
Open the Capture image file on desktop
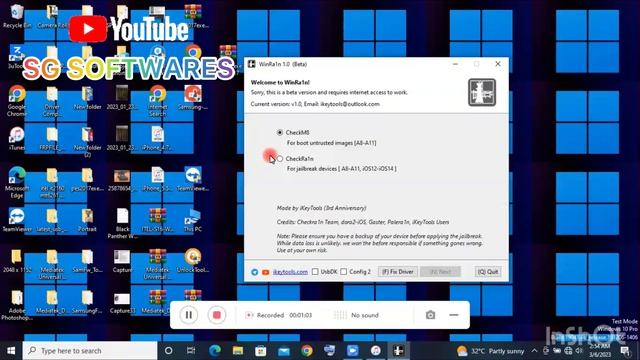122,261
